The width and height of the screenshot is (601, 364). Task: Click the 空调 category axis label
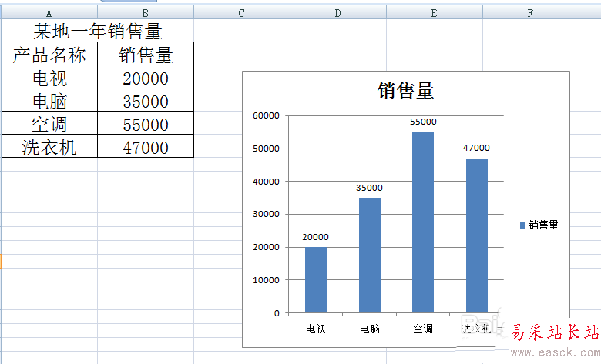tap(423, 329)
